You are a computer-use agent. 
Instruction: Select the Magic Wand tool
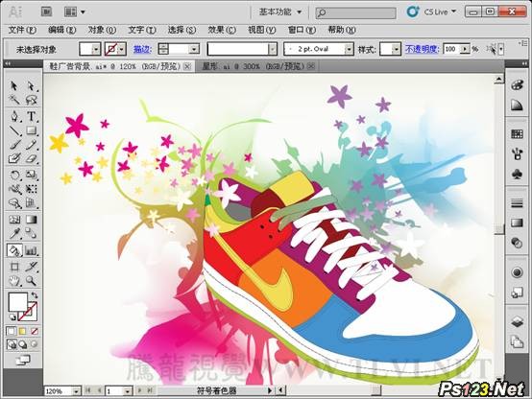(14, 100)
